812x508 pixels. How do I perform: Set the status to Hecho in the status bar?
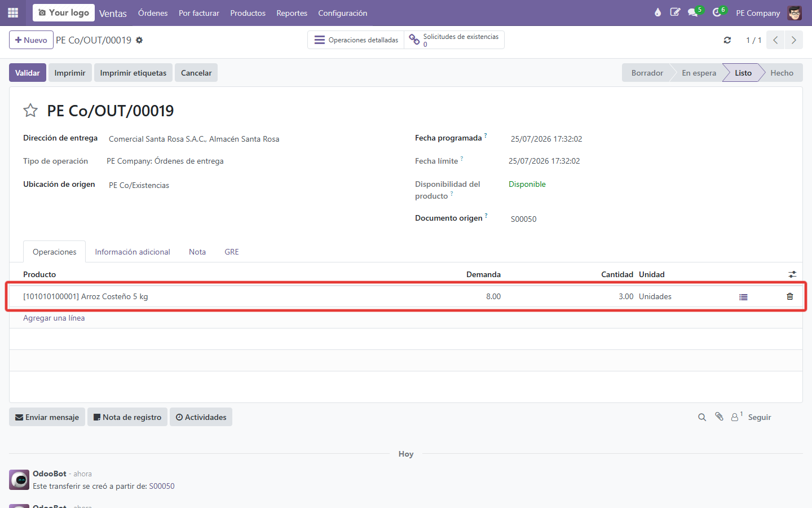click(x=782, y=73)
